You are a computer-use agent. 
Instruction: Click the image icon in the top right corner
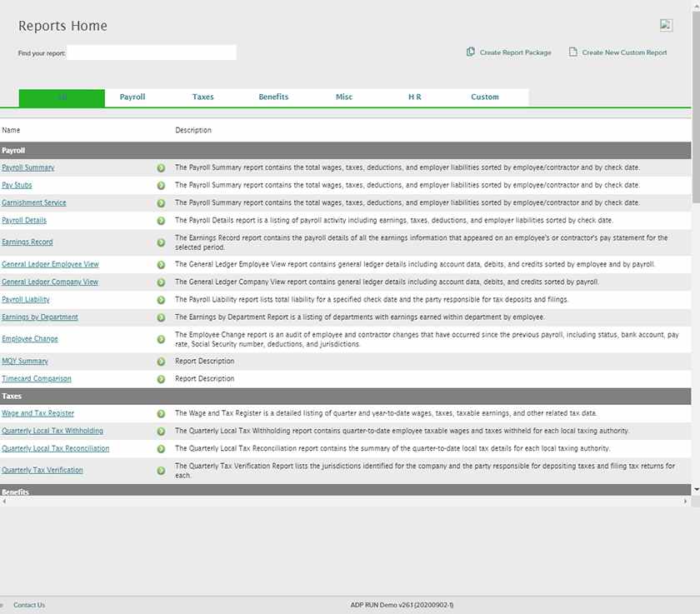click(x=665, y=25)
